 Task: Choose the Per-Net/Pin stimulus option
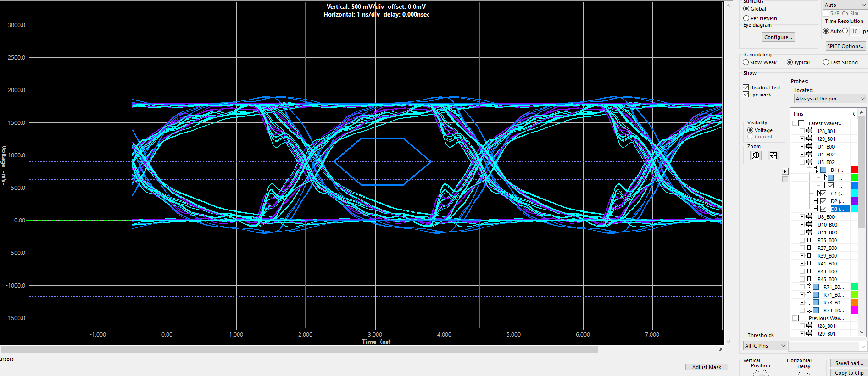tap(746, 18)
